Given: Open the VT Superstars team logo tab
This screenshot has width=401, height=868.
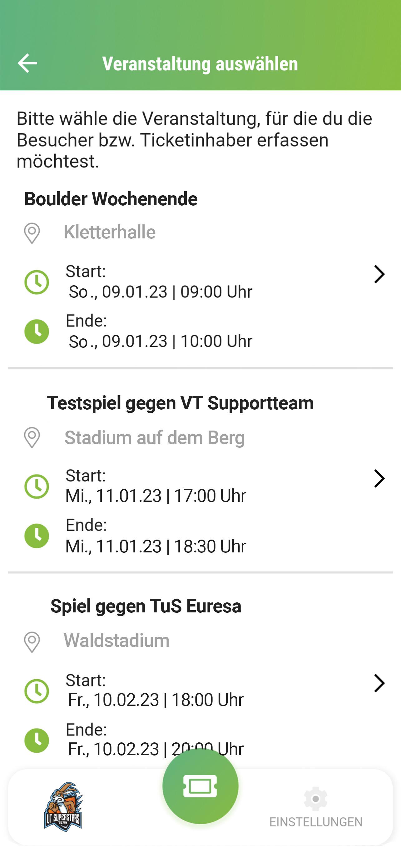Looking at the screenshot, I should (x=63, y=806).
